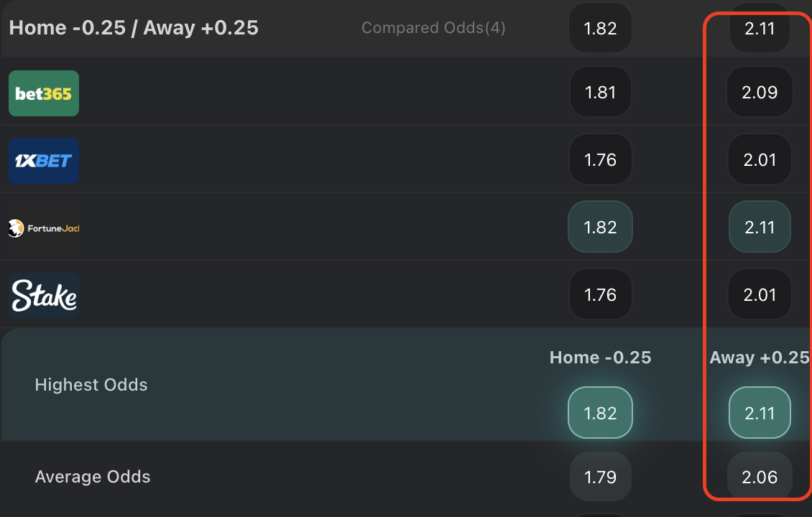Image resolution: width=812 pixels, height=517 pixels.
Task: Click the 1XBET bookmaker logo
Action: 43,161
